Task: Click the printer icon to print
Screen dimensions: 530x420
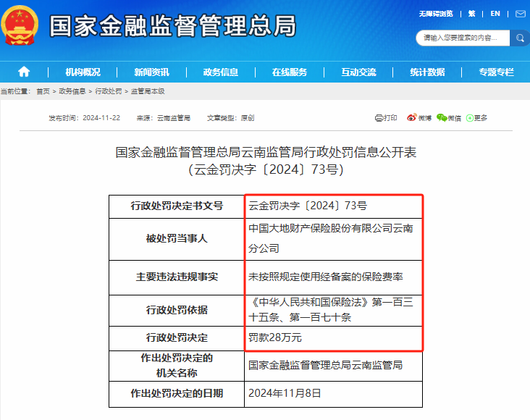Action: click(379, 118)
